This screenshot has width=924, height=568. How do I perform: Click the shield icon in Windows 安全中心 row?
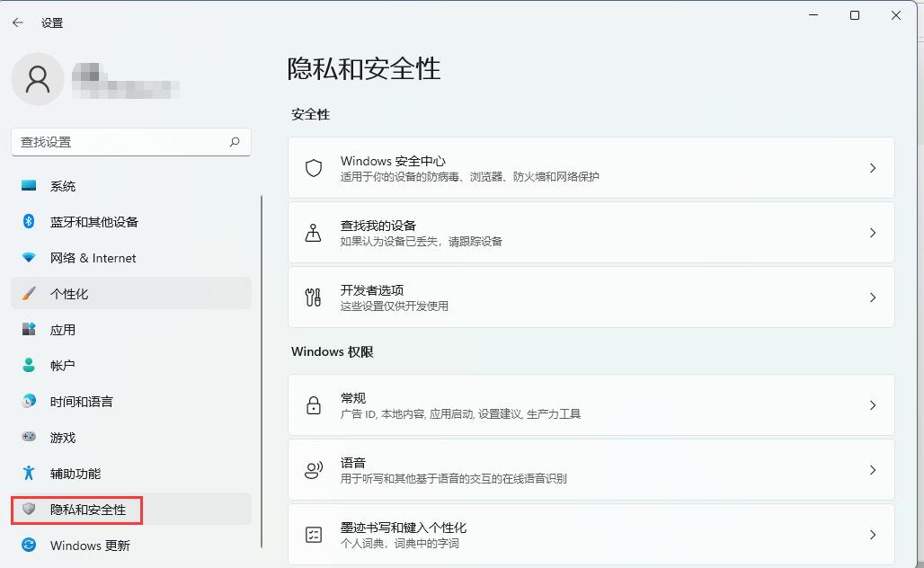tap(314, 168)
